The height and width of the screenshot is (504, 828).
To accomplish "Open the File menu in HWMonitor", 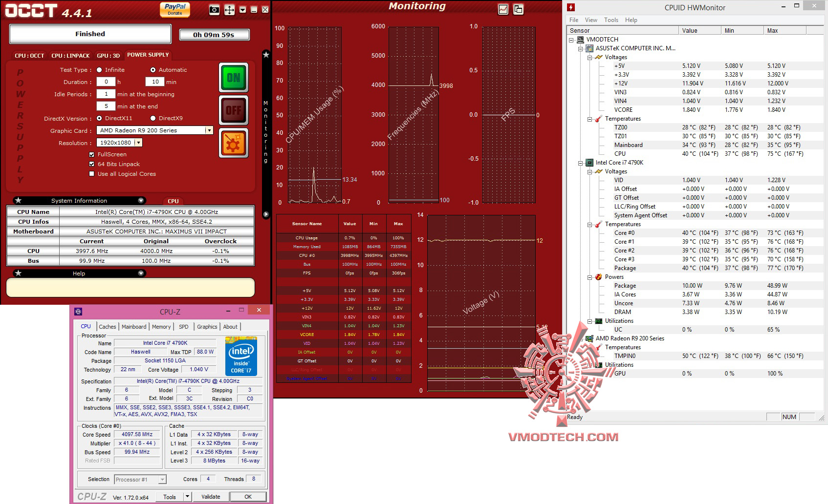I will 574,20.
